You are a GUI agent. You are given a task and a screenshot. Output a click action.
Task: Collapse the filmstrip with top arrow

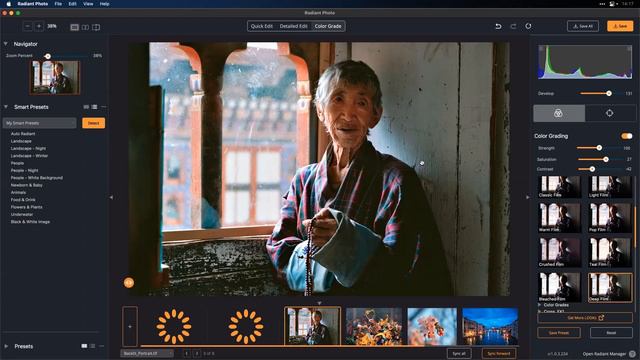point(319,303)
